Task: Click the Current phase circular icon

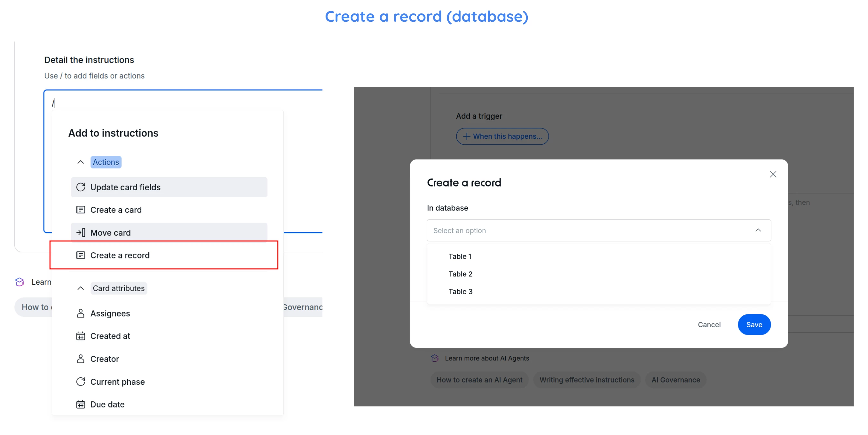Action: pyautogui.click(x=81, y=382)
